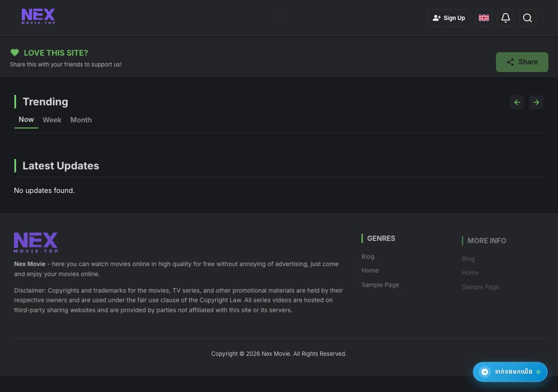Open the language selector UK flag
This screenshot has width=558, height=392.
484,18
